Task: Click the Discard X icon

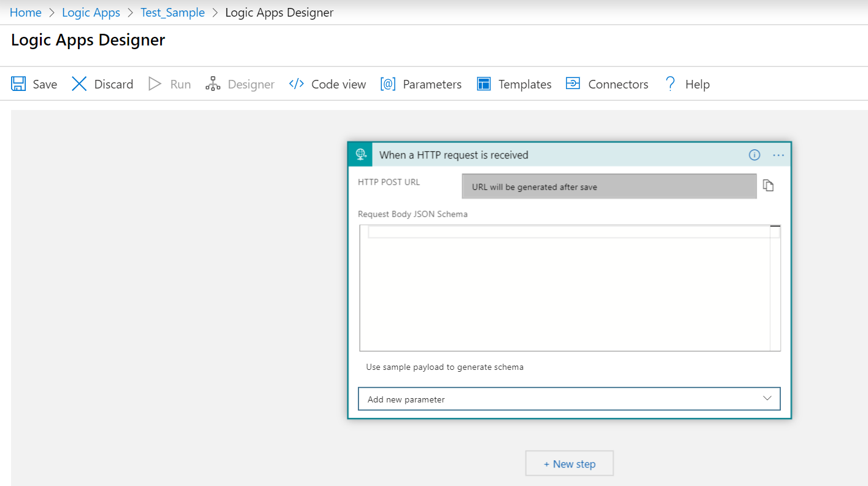Action: (x=79, y=84)
